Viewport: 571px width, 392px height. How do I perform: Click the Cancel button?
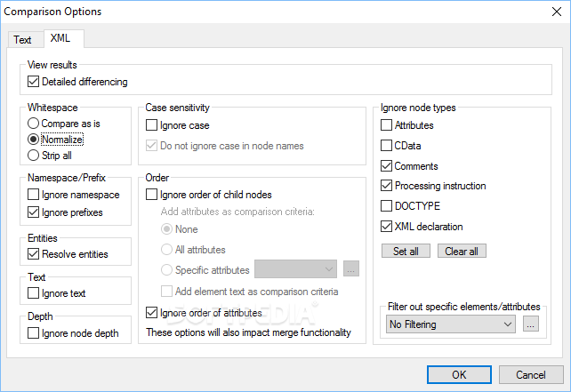pos(531,374)
